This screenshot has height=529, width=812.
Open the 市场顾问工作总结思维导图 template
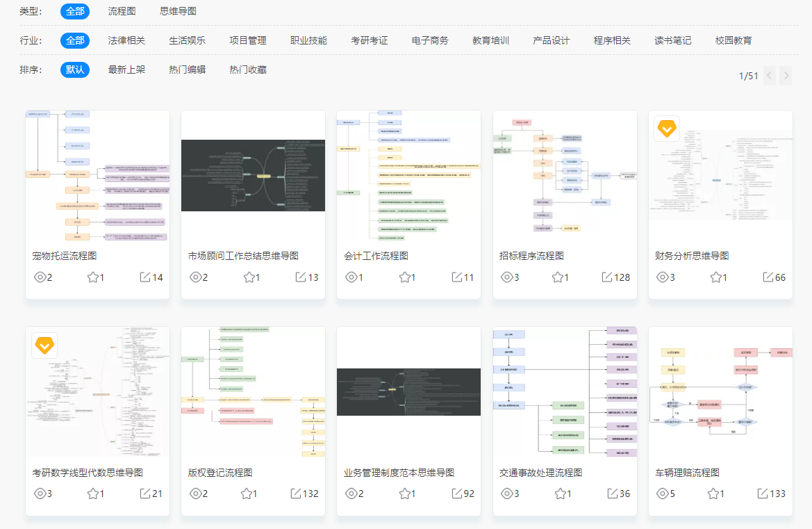pos(253,175)
